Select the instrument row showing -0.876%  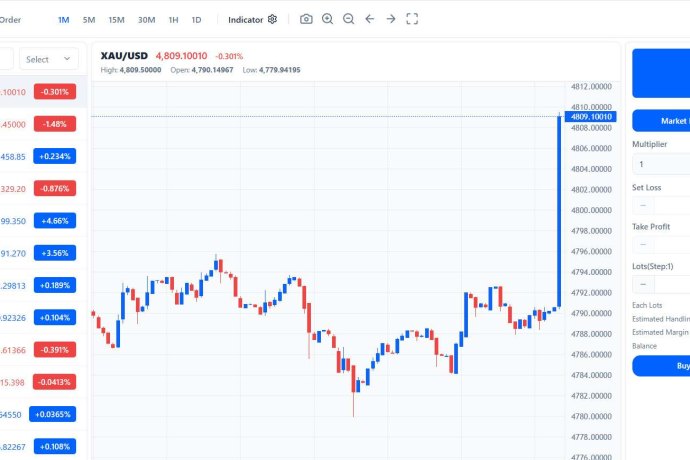point(43,188)
